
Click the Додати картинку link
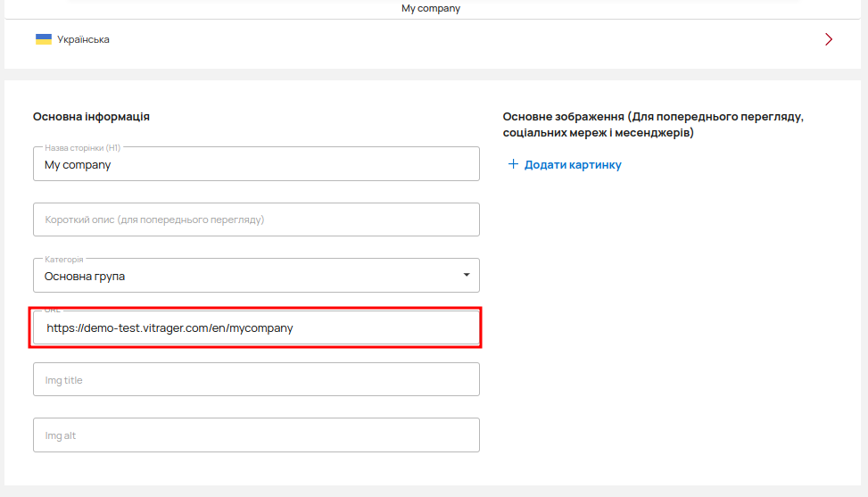[573, 165]
